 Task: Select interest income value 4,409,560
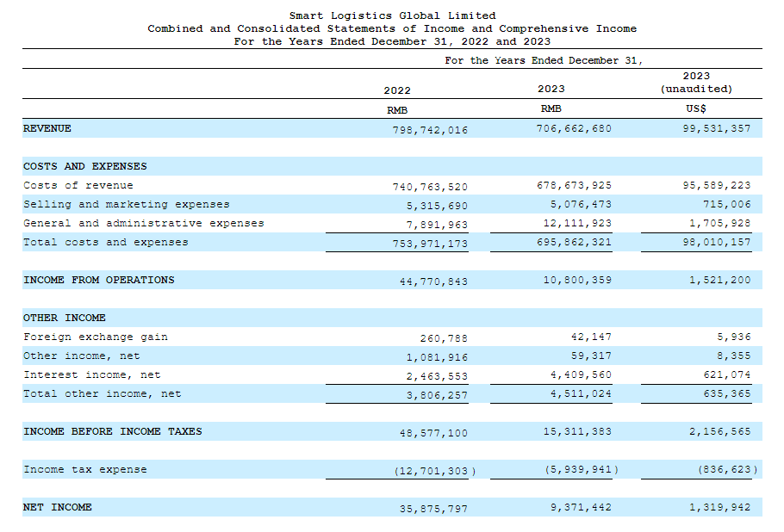pos(581,375)
